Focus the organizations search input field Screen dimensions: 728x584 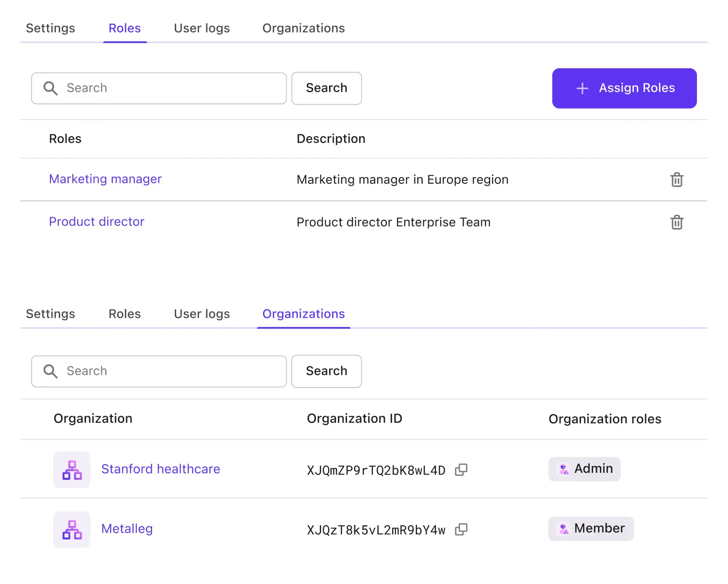(159, 371)
